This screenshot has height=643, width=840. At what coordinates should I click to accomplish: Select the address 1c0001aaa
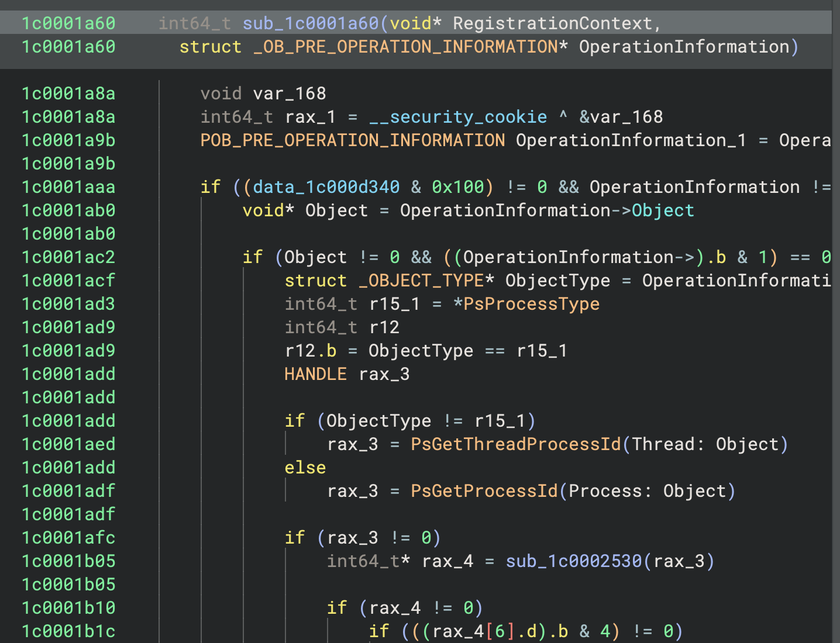click(68, 187)
